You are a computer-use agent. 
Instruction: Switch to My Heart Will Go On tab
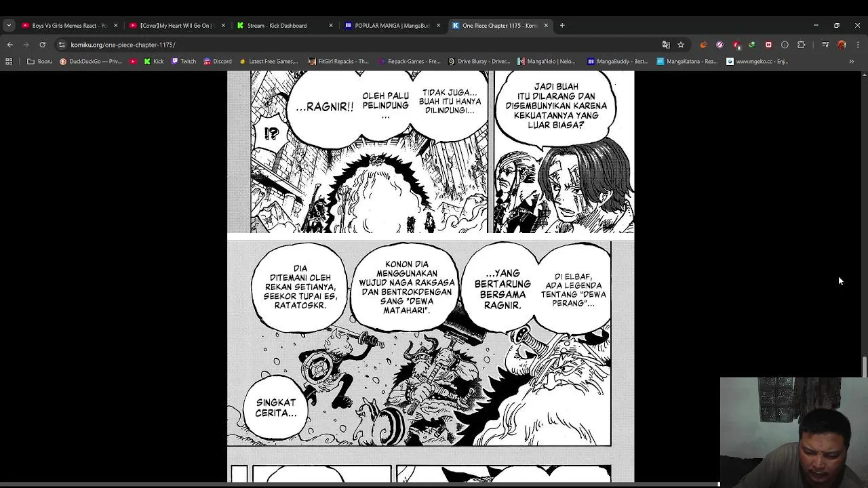(x=176, y=25)
